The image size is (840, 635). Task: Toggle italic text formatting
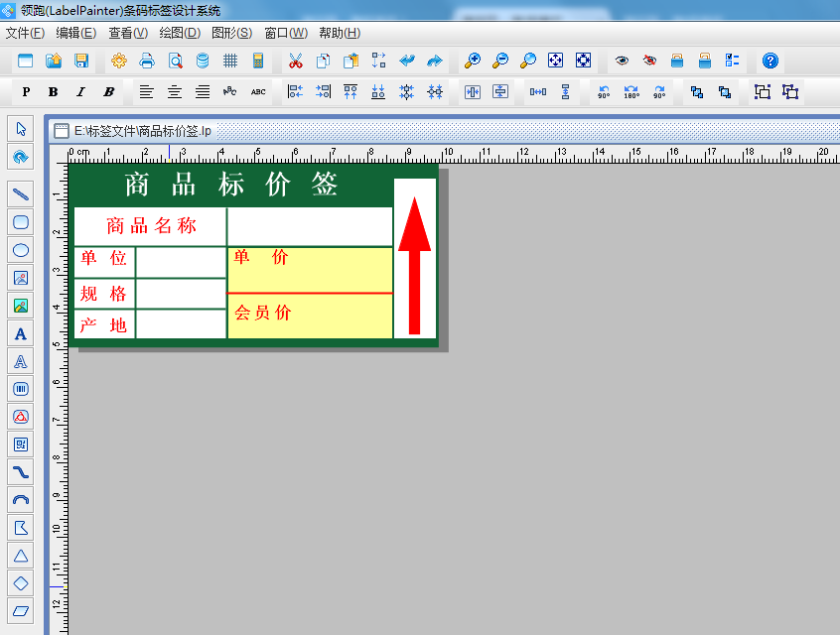(80, 92)
